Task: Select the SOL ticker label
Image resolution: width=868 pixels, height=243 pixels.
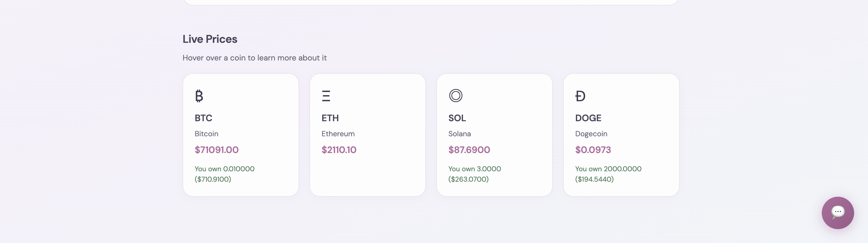Action: coord(457,118)
